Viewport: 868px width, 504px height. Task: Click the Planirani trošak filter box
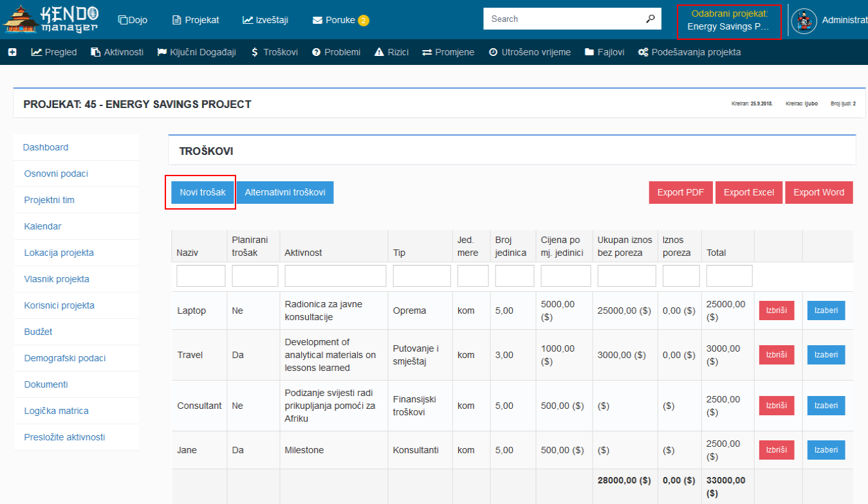coord(255,276)
